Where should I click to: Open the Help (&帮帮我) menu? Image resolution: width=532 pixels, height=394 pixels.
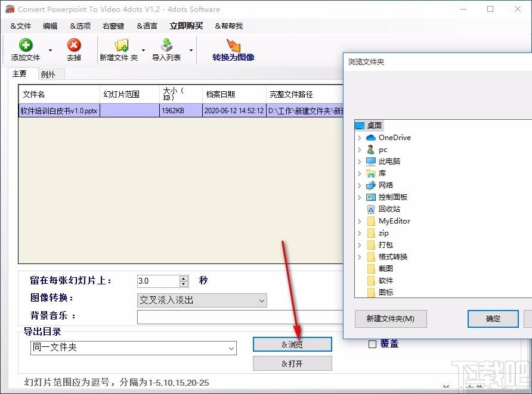(228, 26)
